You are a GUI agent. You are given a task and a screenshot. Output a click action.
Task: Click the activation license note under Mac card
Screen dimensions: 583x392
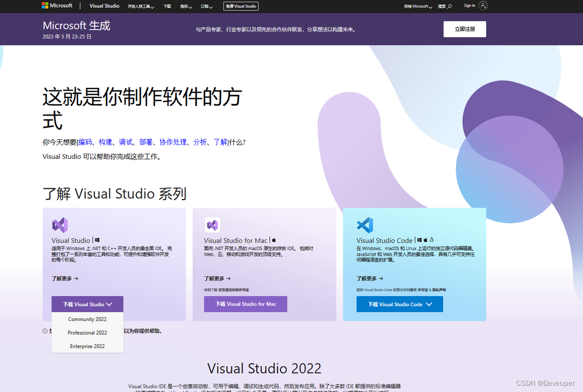click(x=226, y=290)
